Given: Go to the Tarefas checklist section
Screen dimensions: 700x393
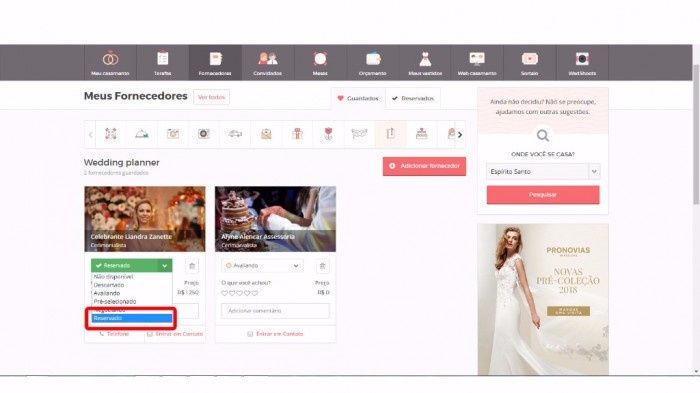Looking at the screenshot, I should (163, 63).
